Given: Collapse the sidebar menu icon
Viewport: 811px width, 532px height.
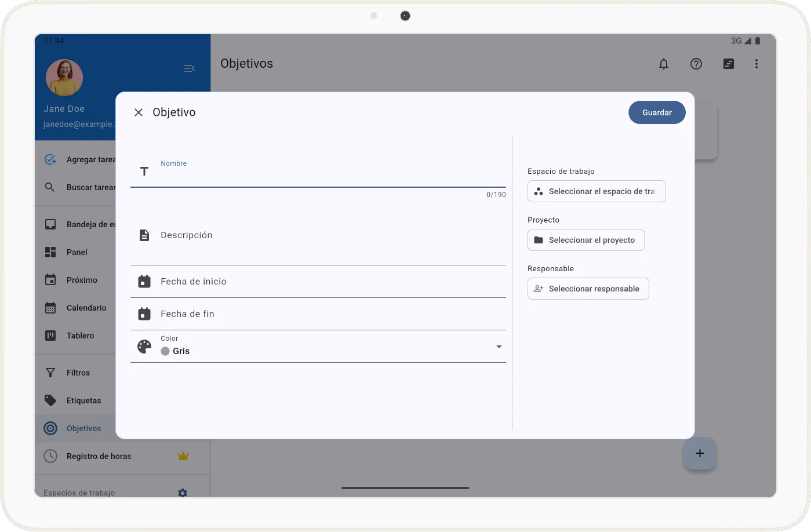Looking at the screenshot, I should coord(189,68).
